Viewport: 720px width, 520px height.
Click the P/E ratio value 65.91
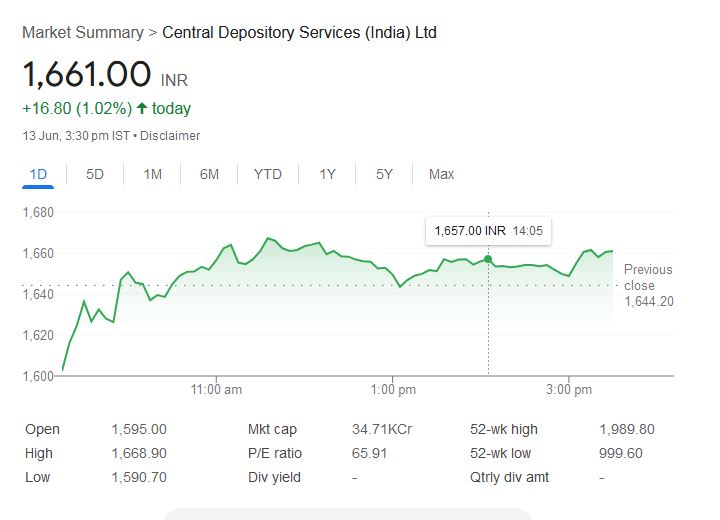(x=369, y=453)
